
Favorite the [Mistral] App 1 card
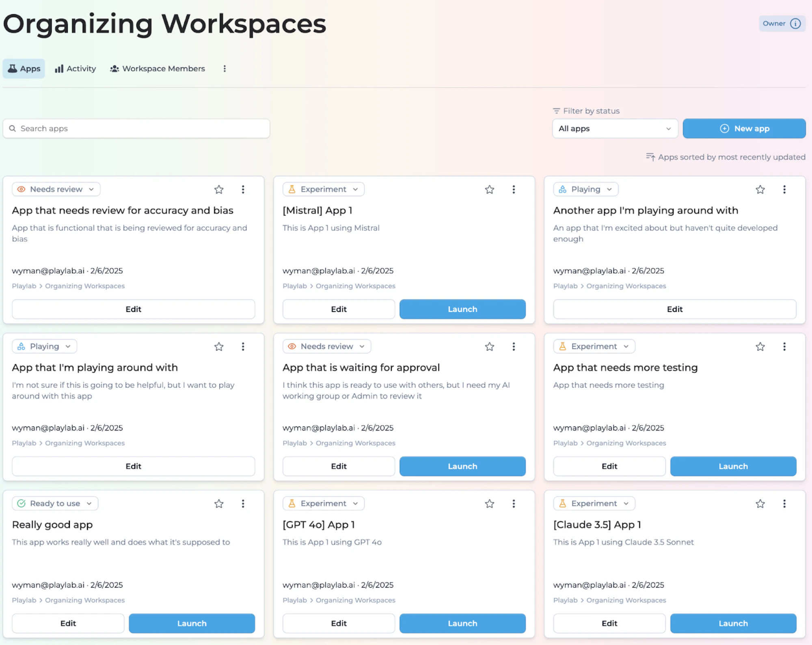coord(490,189)
